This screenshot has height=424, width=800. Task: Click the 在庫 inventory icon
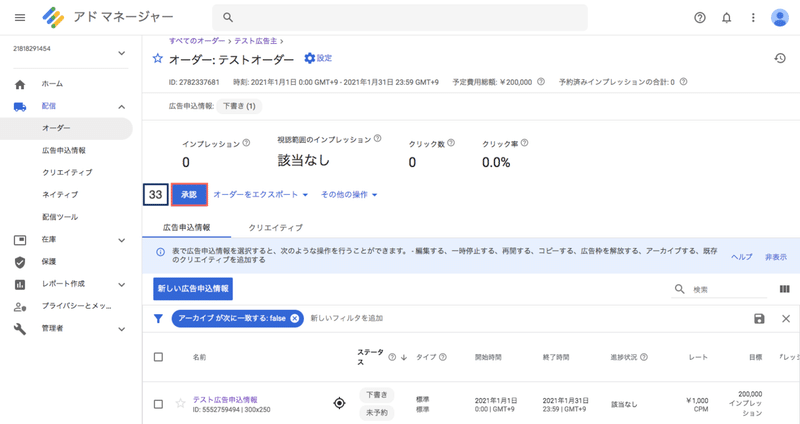[x=20, y=240]
